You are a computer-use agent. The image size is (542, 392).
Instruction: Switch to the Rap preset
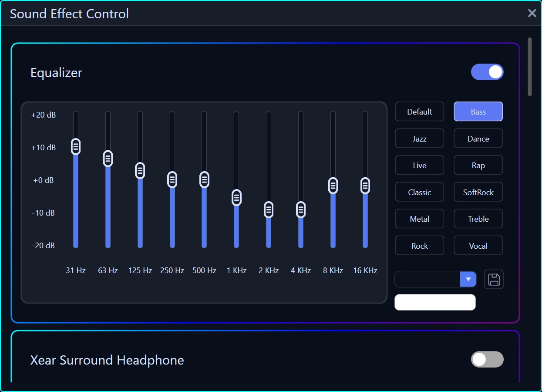[478, 165]
